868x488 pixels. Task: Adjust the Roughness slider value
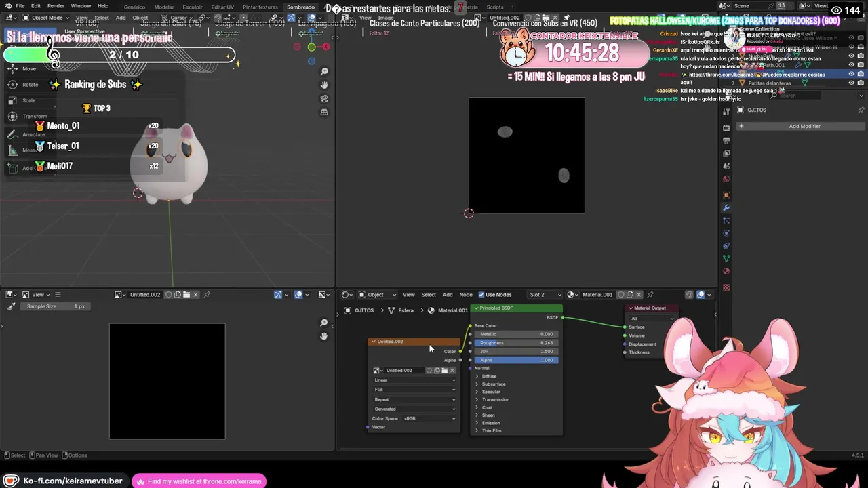click(x=517, y=343)
